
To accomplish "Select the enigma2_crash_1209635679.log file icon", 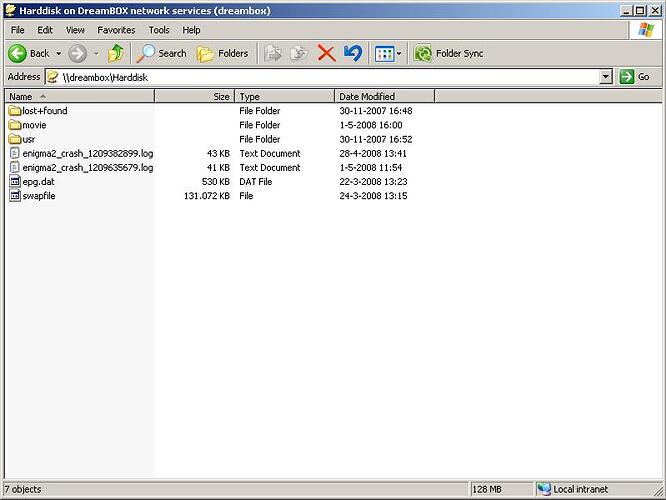I will pos(15,167).
